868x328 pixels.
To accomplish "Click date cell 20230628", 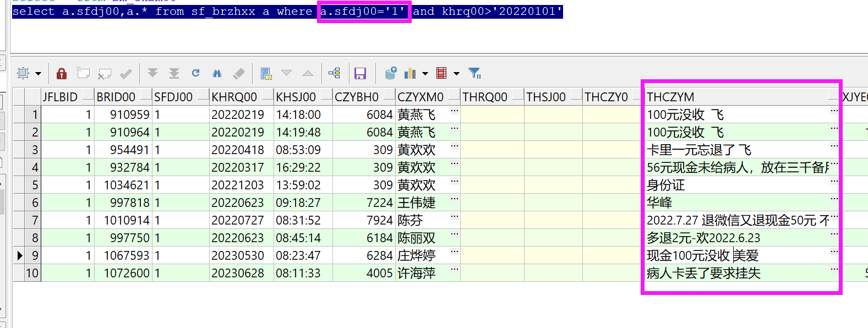I will click(x=241, y=273).
